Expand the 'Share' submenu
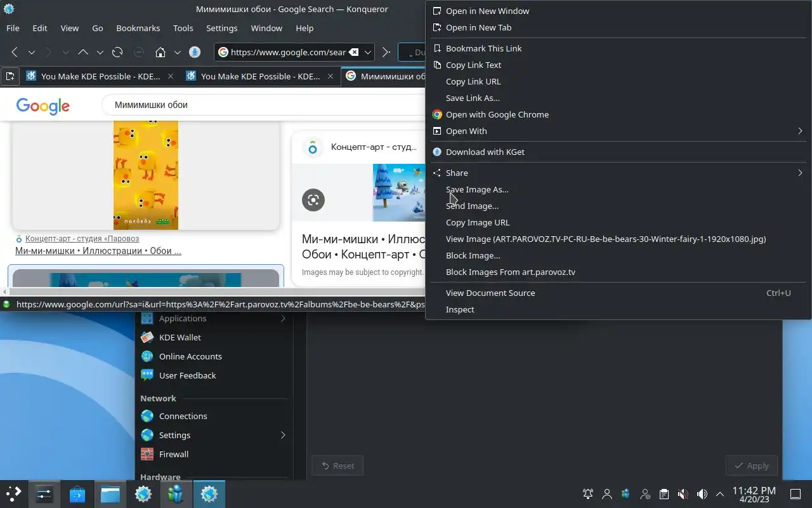The width and height of the screenshot is (812, 508). point(619,173)
